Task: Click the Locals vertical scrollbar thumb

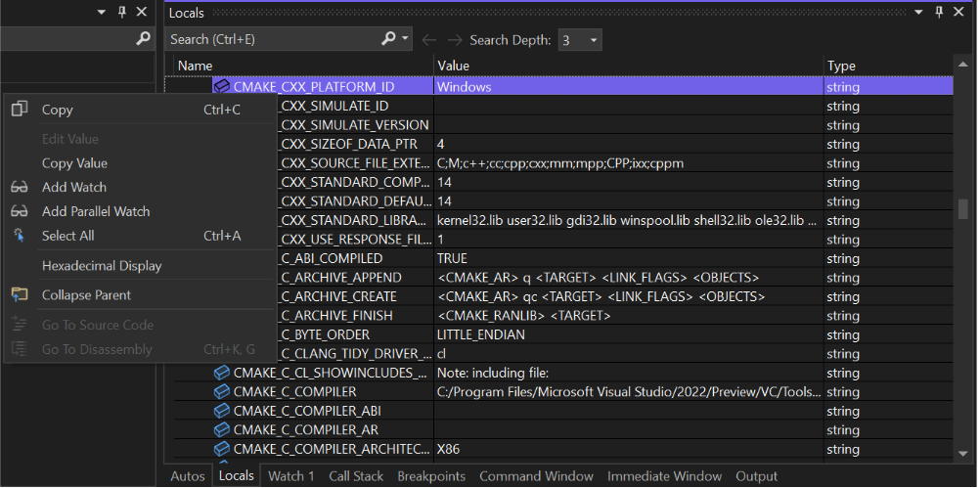Action: tap(963, 208)
